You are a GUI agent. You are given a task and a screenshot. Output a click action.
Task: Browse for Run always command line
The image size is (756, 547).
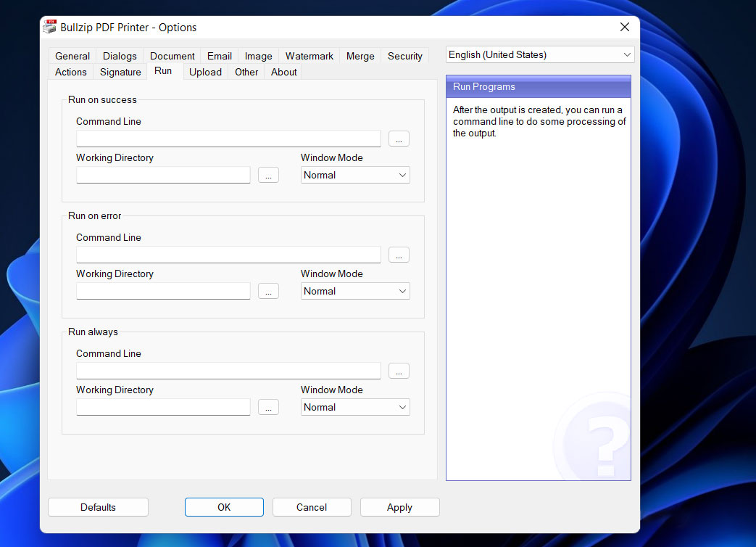pos(399,371)
